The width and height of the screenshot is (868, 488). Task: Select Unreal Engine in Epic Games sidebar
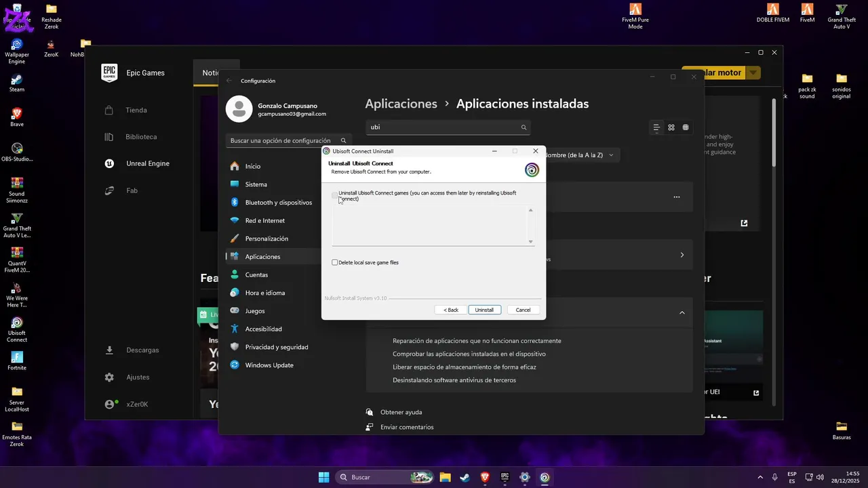[x=147, y=163]
